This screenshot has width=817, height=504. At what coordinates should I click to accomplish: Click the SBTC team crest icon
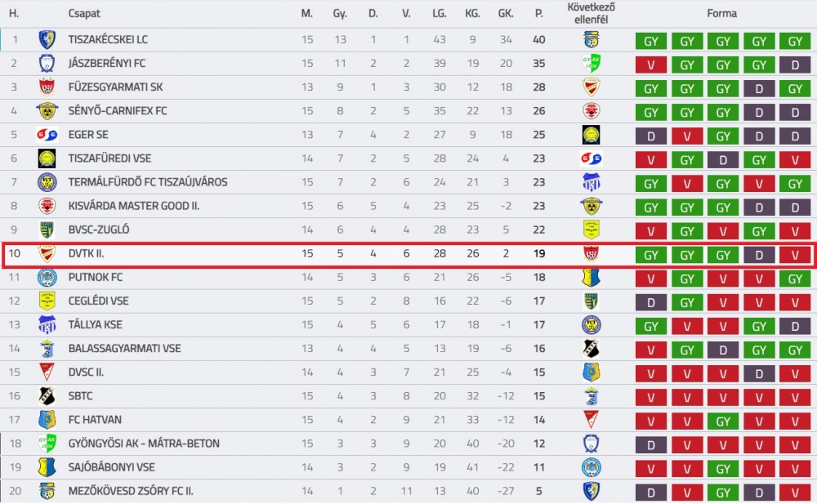point(47,396)
